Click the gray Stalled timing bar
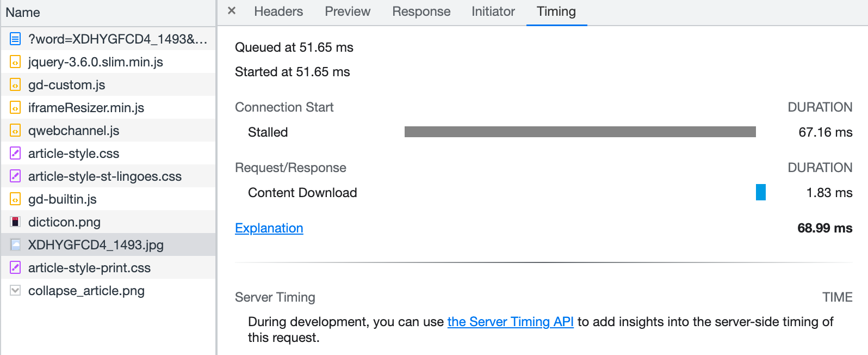868x355 pixels. 580,132
